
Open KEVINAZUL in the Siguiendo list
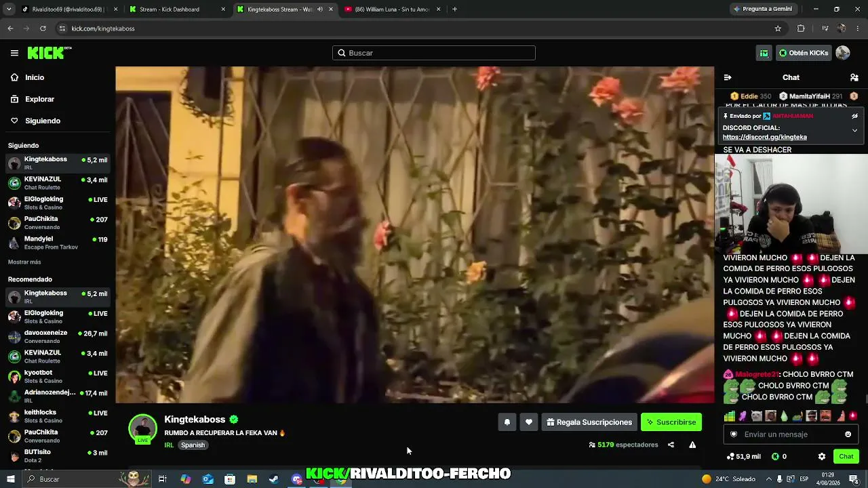58,183
